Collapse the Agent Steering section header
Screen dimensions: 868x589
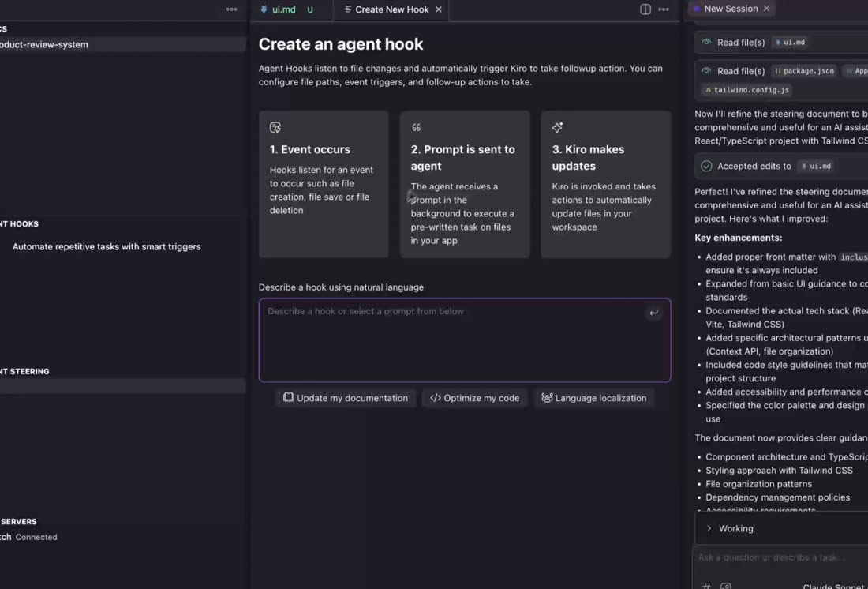tap(25, 371)
